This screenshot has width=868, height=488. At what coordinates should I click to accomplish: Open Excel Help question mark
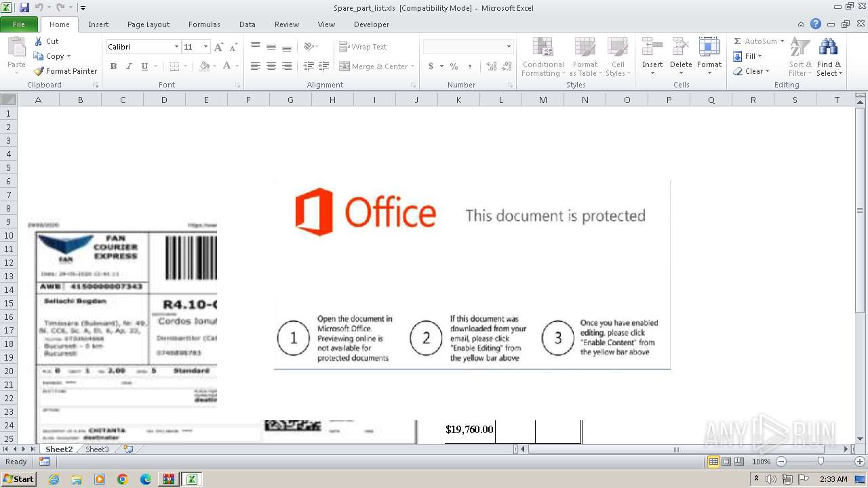pos(816,24)
